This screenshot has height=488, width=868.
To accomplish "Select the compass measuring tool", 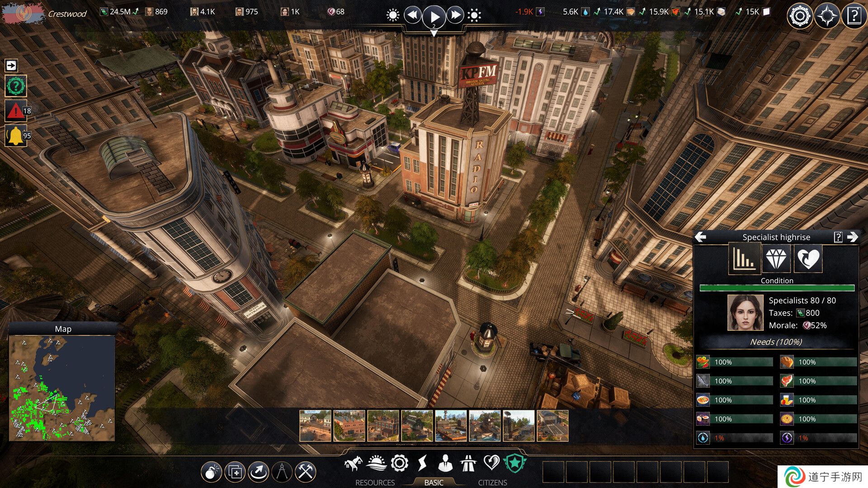I will pyautogui.click(x=282, y=472).
